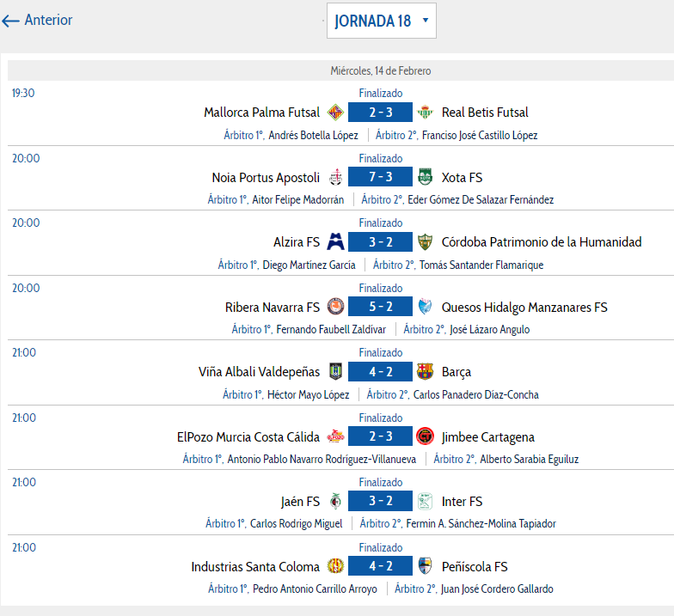This screenshot has width=674, height=616.
Task: Click the Barça club crest
Action: coord(425,372)
